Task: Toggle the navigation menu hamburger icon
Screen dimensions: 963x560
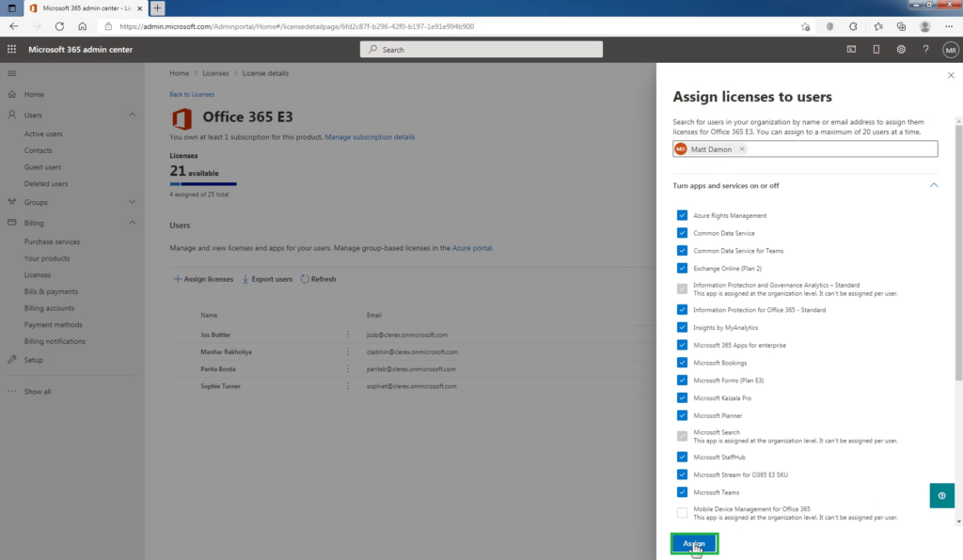Action: pos(11,73)
